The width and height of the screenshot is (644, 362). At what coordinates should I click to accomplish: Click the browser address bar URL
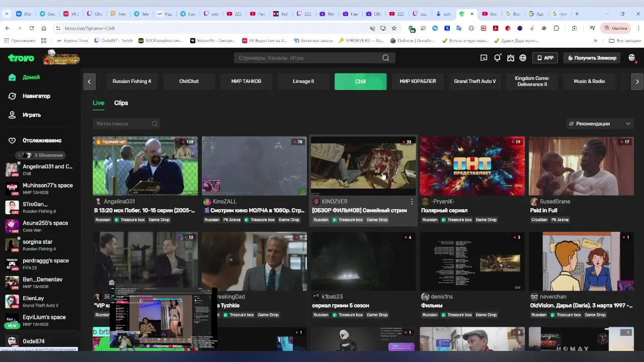[x=90, y=28]
